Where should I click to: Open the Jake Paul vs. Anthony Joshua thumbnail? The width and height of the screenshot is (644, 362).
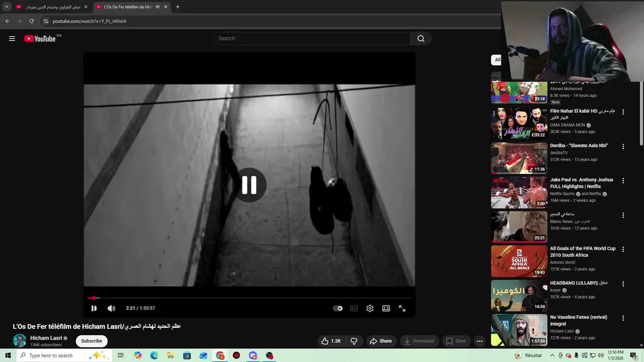(x=519, y=192)
